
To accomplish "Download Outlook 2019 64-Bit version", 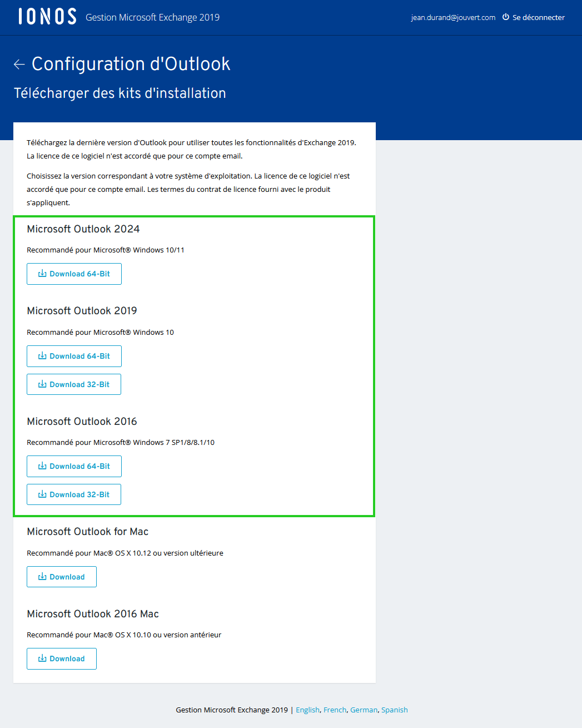I will 74,356.
